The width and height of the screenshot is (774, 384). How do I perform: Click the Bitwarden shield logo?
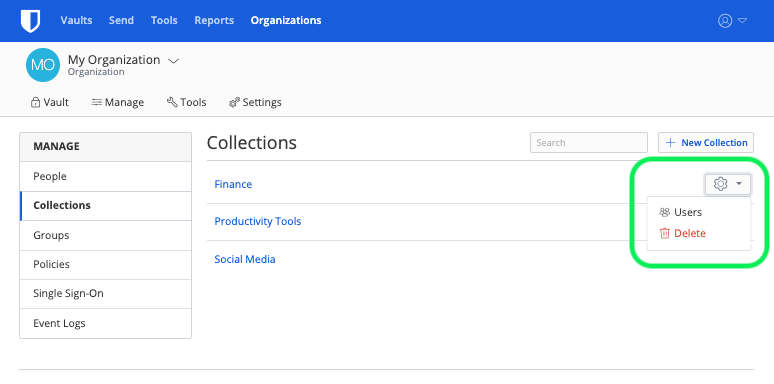(30, 21)
